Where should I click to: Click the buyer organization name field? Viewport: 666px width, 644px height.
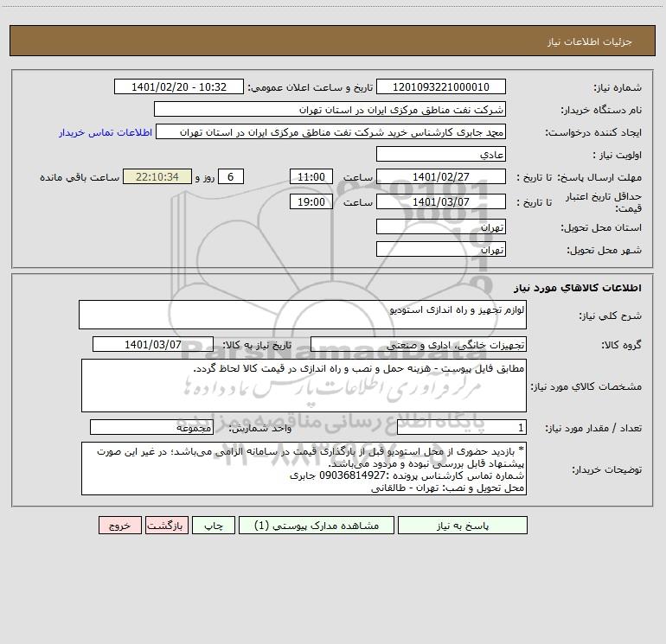click(x=330, y=109)
